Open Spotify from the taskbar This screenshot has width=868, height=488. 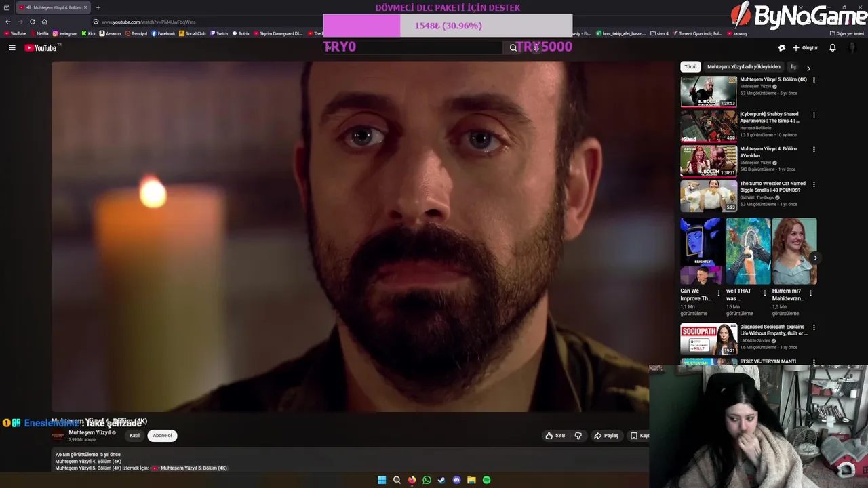tap(486, 480)
